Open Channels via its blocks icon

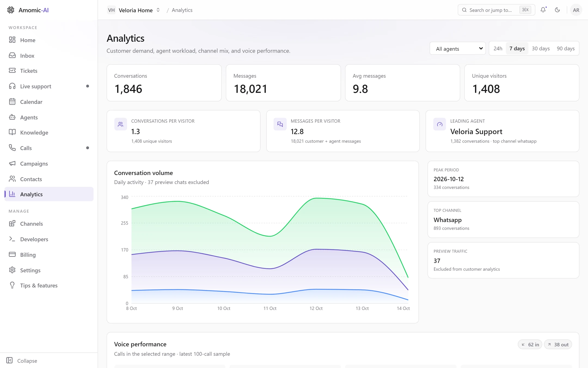12,224
